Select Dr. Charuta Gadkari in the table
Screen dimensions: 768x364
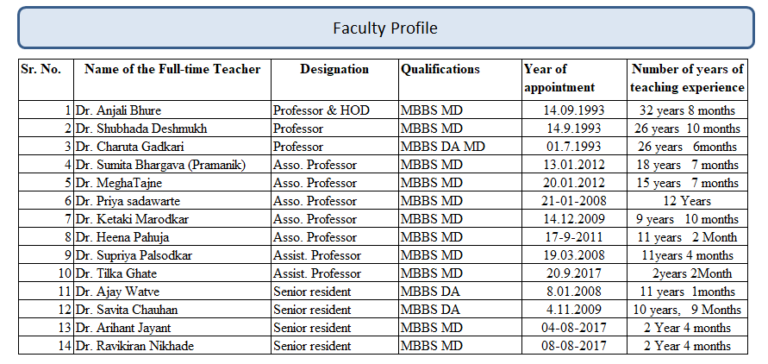tap(172, 146)
